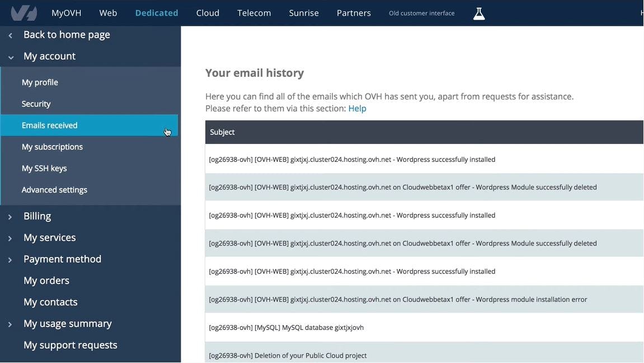Open Advanced settings

point(54,190)
